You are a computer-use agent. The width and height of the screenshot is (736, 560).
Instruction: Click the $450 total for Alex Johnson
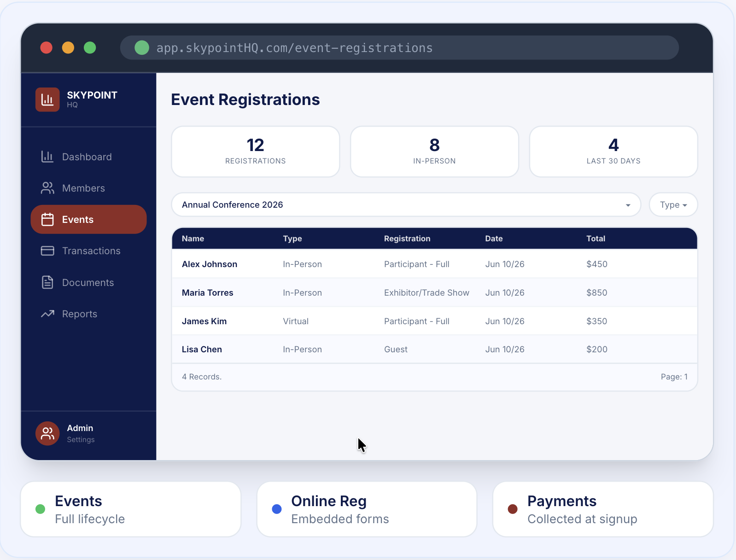(x=597, y=264)
